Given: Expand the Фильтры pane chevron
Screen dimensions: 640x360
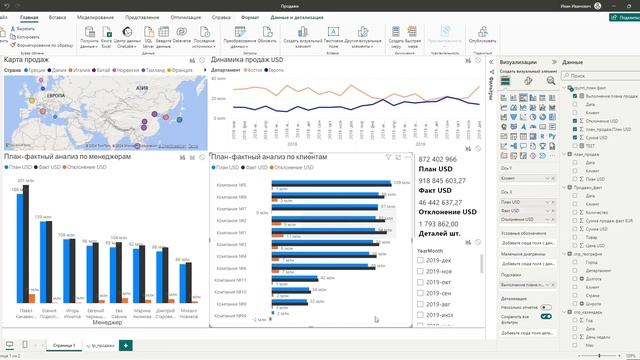Looking at the screenshot, I should click(x=491, y=62).
